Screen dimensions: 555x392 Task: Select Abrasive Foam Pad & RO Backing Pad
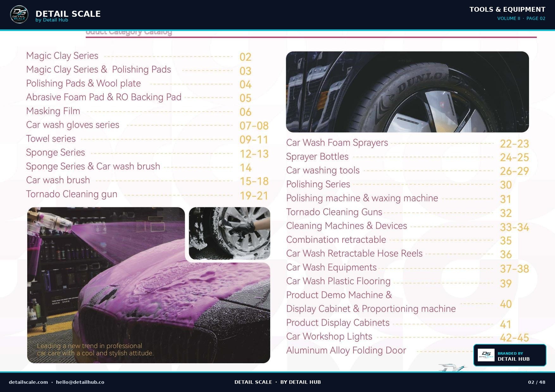104,97
